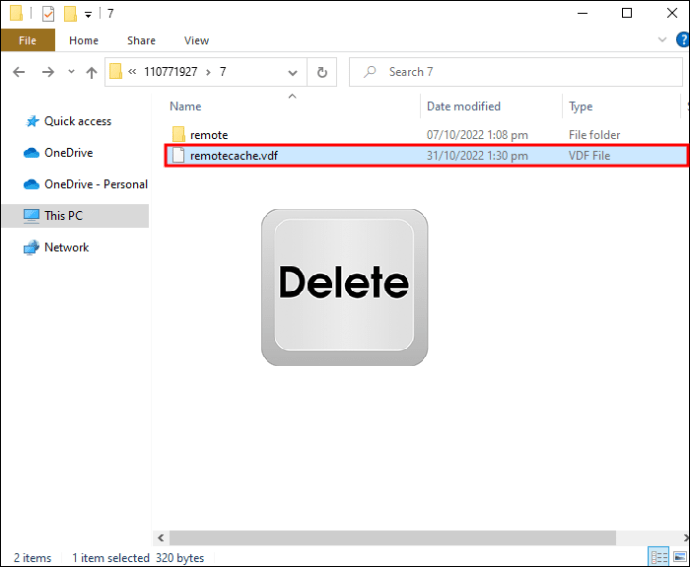
Task: Open the Recent locations dropdown arrow
Action: click(71, 71)
